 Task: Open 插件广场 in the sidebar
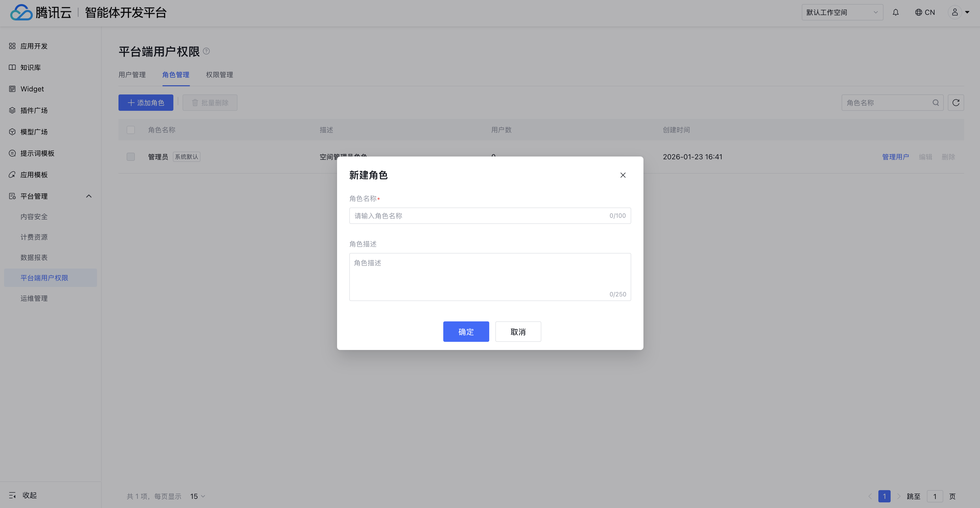pyautogui.click(x=34, y=110)
